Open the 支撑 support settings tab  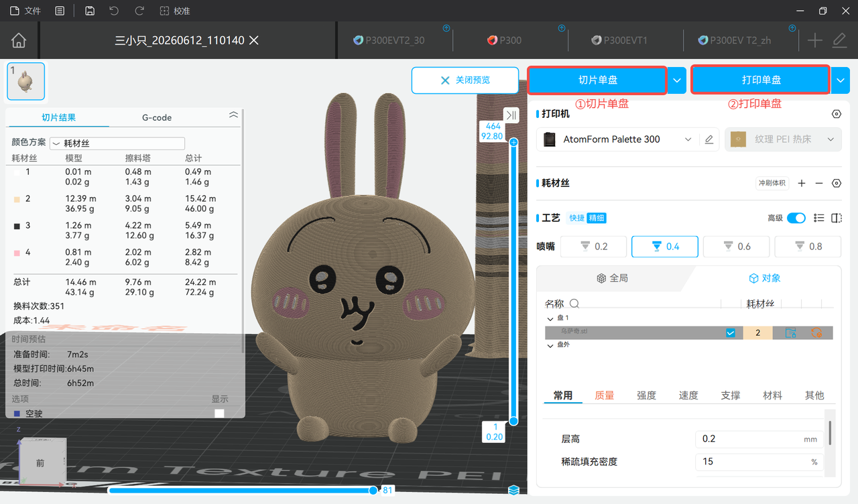point(731,395)
